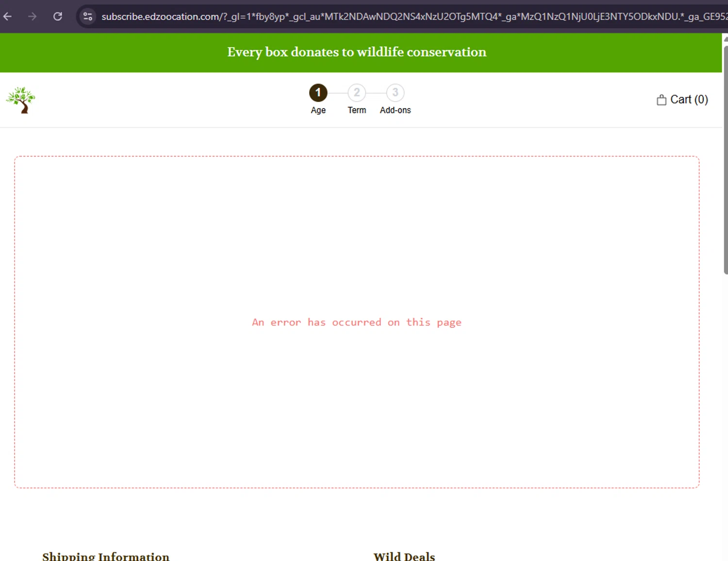Open the Edzoocation tree logo

pos(21,100)
